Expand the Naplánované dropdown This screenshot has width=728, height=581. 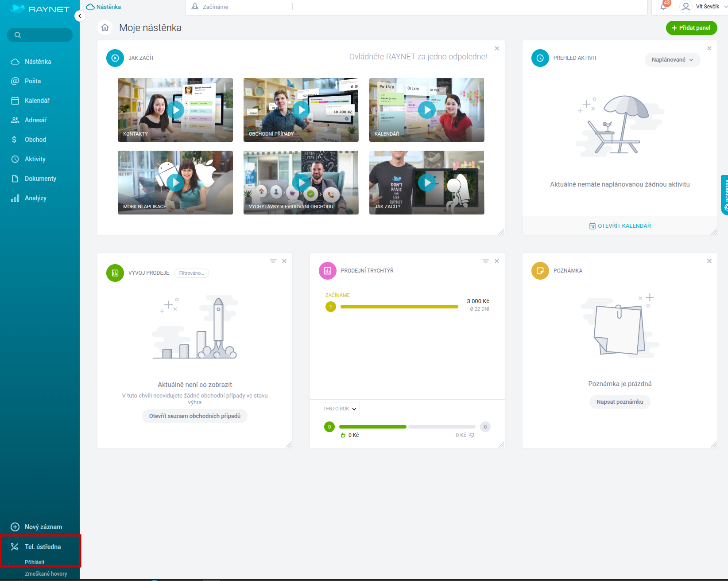[672, 60]
